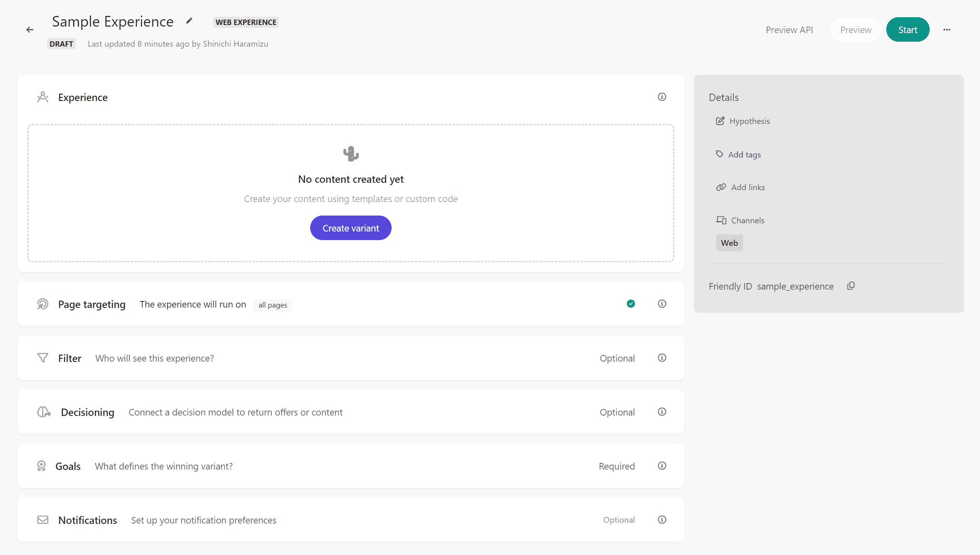Viewport: 980px width, 555px height.
Task: Click the Hypothesis edit icon
Action: click(x=720, y=121)
